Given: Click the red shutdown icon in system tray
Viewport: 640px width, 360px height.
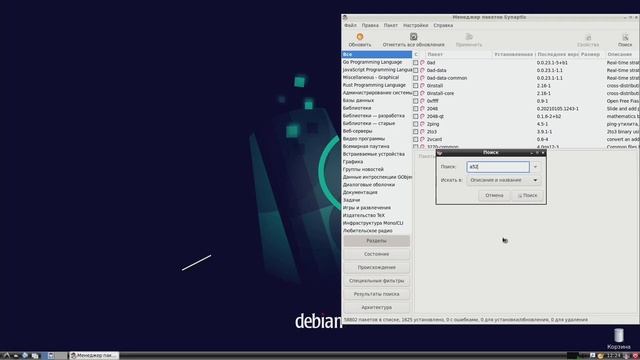Looking at the screenshot, I should [x=636, y=356].
